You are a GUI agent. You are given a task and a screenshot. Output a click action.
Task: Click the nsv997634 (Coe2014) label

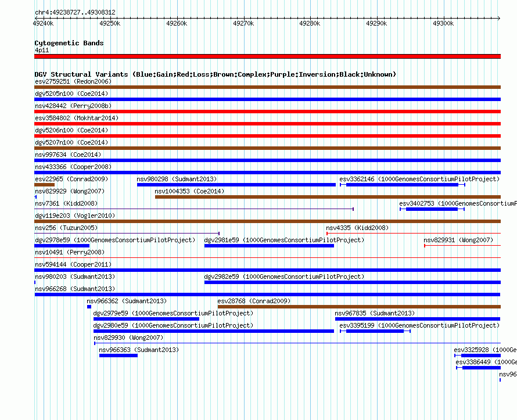tap(68, 155)
